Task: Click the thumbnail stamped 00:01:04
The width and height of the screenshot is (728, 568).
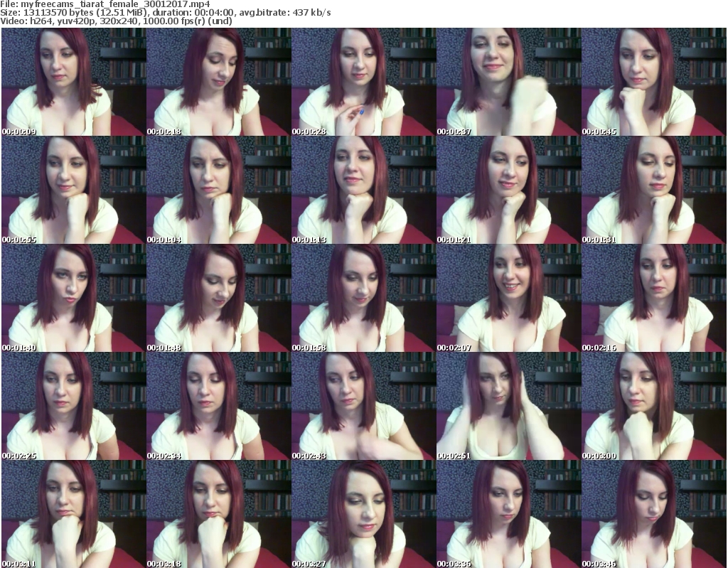Action: (219, 190)
